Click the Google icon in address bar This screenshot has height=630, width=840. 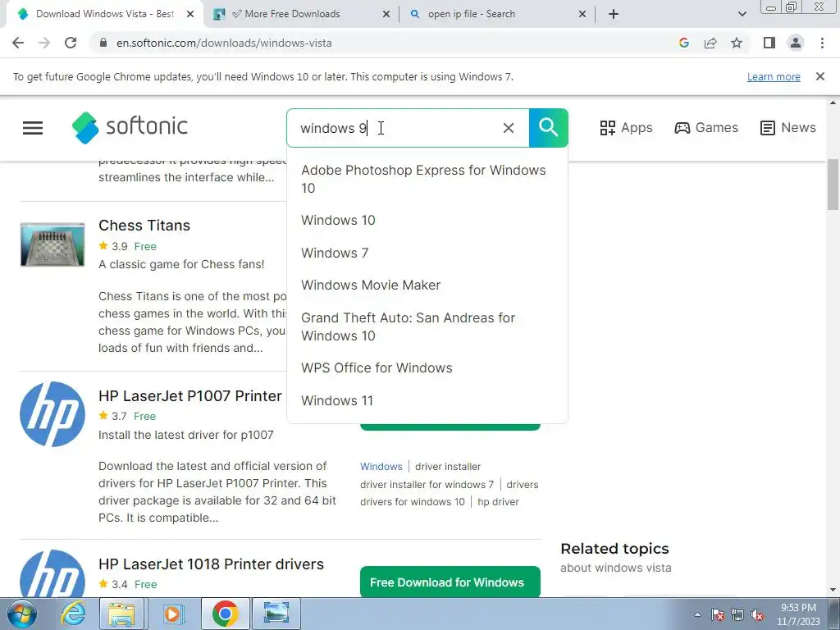click(x=683, y=43)
